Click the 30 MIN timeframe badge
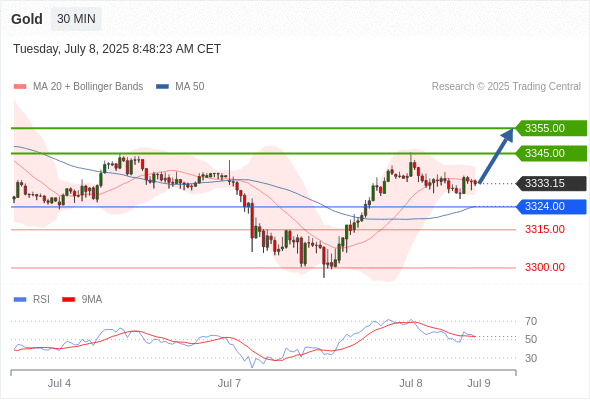The height and width of the screenshot is (400, 590). pos(76,19)
